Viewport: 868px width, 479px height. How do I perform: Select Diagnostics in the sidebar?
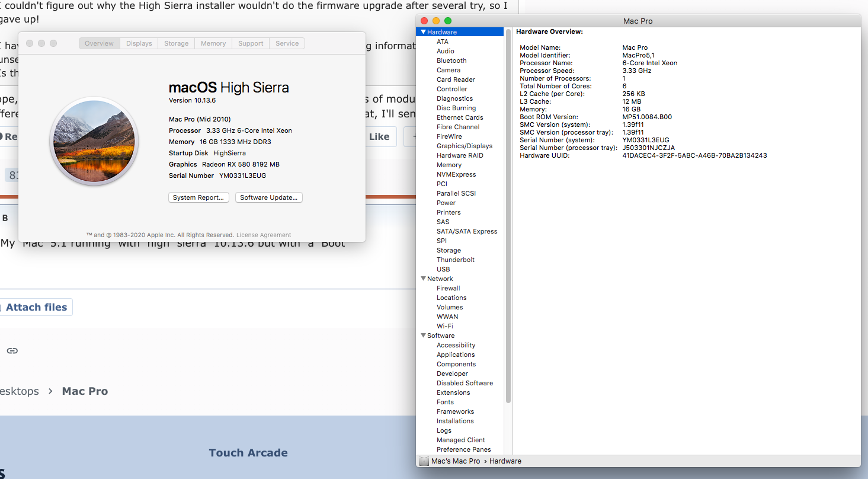454,98
